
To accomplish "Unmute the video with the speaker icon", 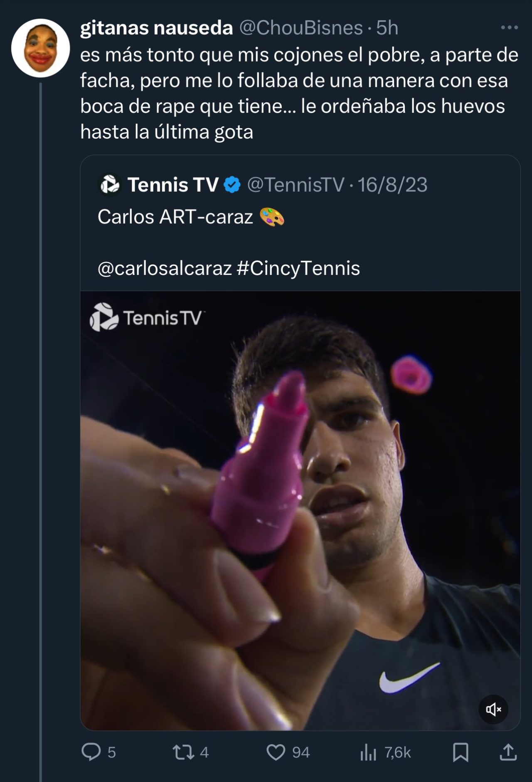I will click(493, 709).
